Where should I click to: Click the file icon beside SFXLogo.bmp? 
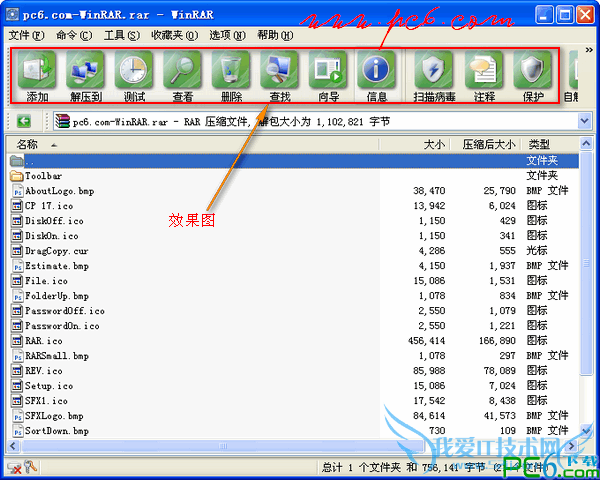pos(18,416)
